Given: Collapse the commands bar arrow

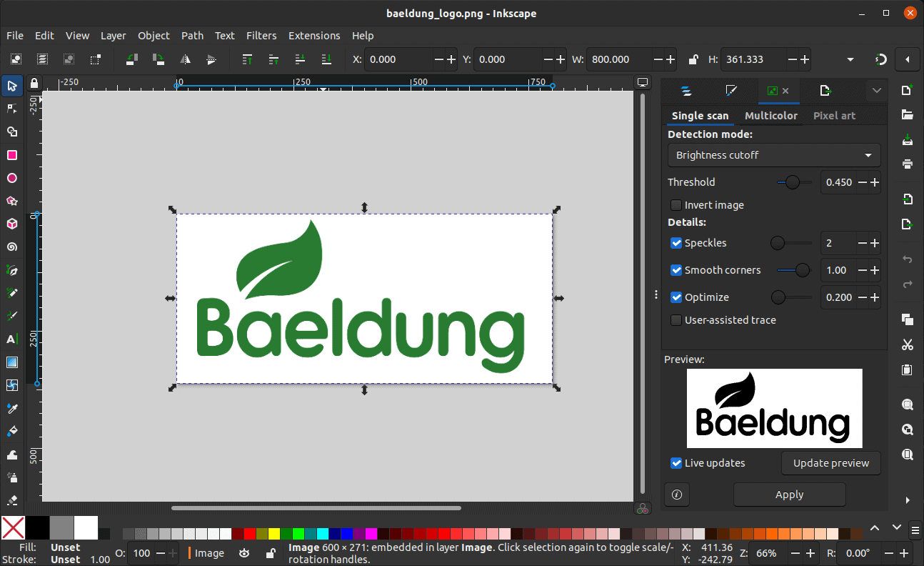Looking at the screenshot, I should click(908, 59).
